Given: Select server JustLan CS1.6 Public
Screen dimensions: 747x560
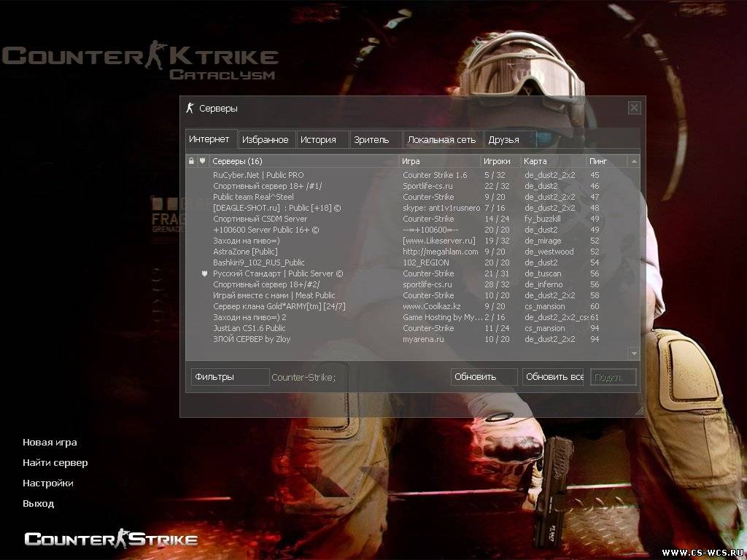Looking at the screenshot, I should point(407,329).
